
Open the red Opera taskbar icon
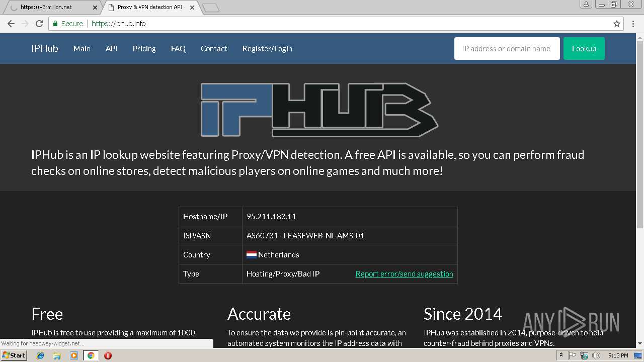pyautogui.click(x=108, y=355)
